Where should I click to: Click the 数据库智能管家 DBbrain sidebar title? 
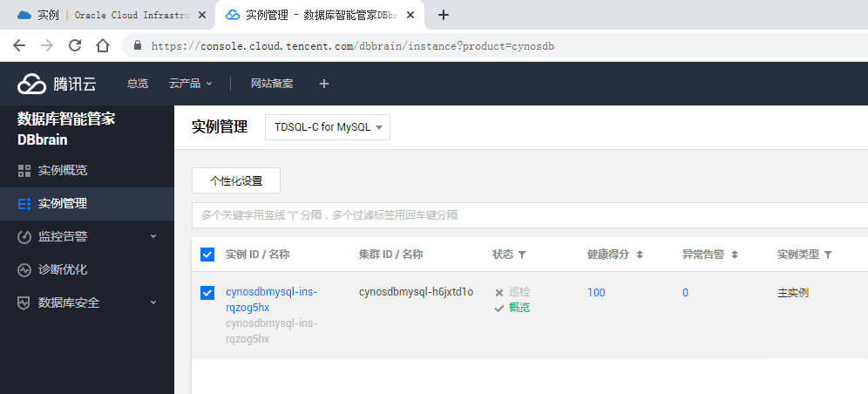(x=66, y=129)
